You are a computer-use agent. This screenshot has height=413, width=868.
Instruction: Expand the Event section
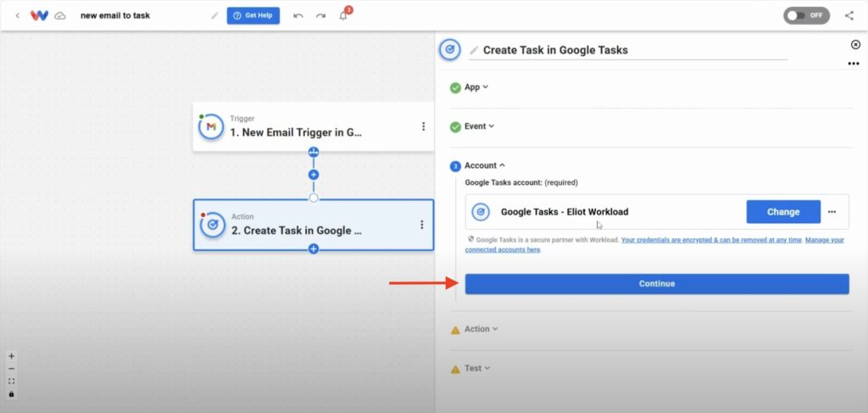(x=479, y=126)
